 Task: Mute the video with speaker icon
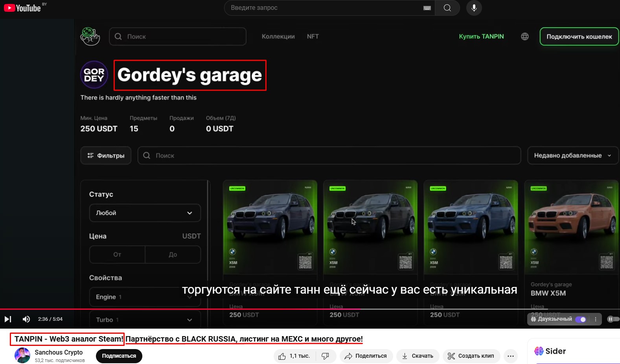coord(26,319)
